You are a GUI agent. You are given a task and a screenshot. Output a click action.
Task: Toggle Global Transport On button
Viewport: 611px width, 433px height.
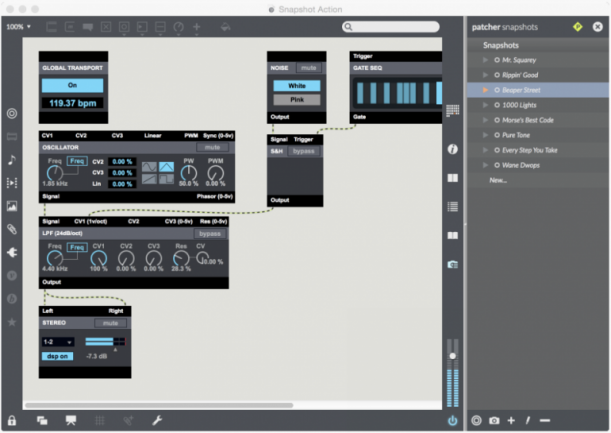tap(72, 85)
